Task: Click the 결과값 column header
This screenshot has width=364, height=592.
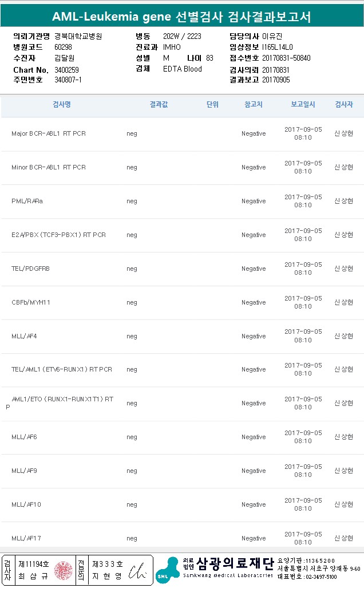Action: point(159,105)
